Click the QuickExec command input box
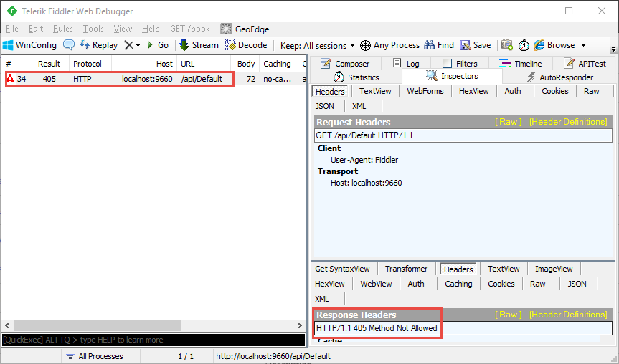The image size is (619, 364). pyautogui.click(x=153, y=340)
